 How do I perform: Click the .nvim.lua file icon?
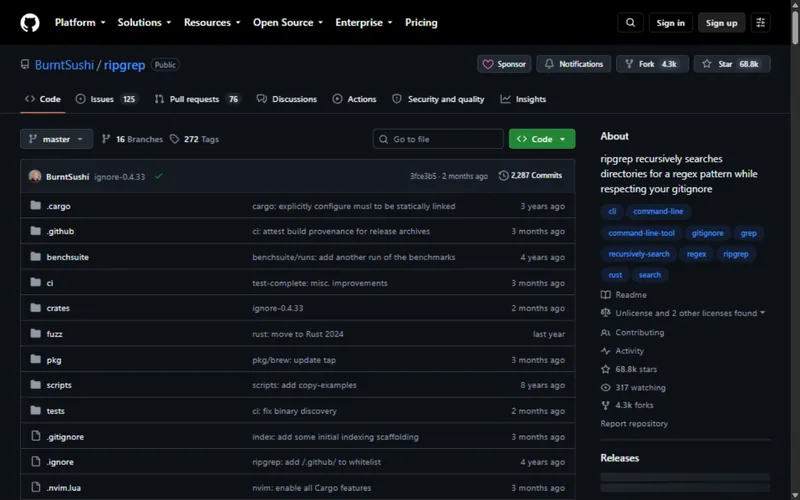click(x=36, y=487)
